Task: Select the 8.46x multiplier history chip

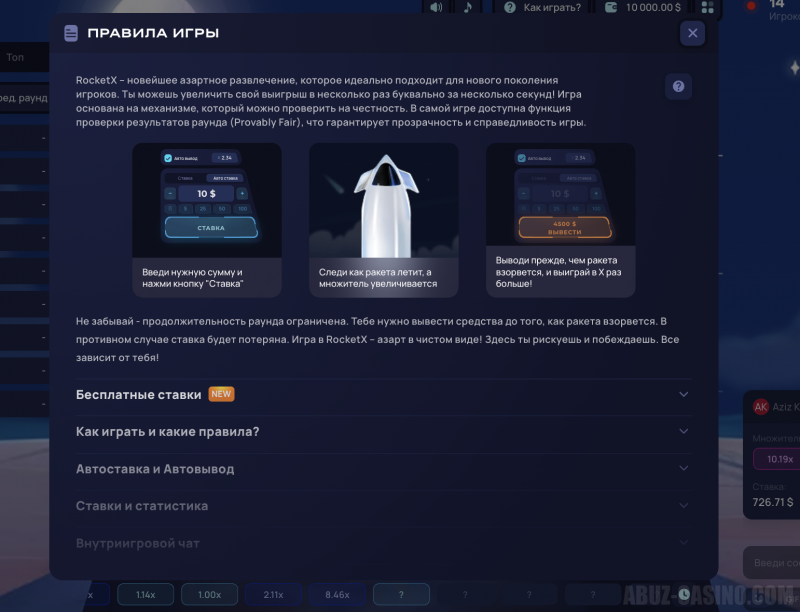Action: 337,594
